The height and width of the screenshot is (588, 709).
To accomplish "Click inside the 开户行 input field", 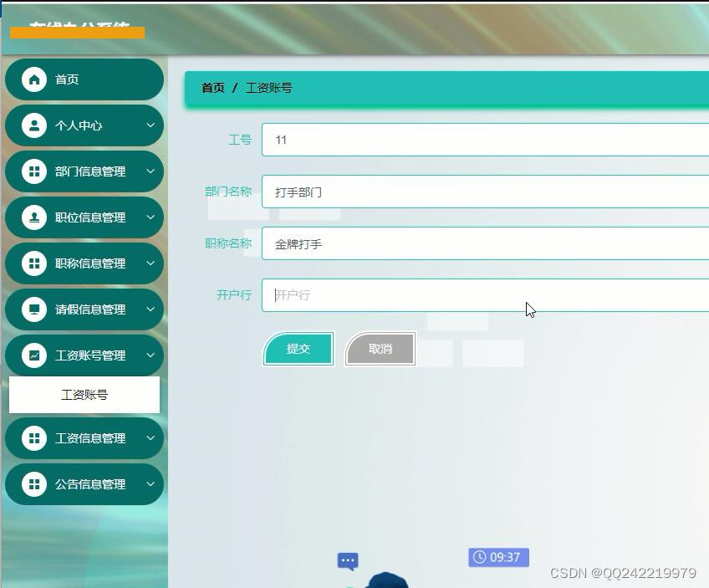I will (x=376, y=294).
